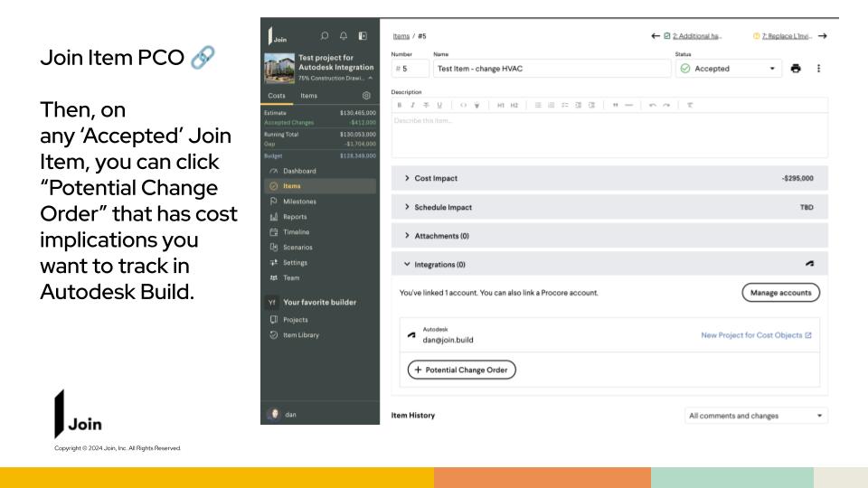Open Item Library in the sidebar
The image size is (868, 488).
pyautogui.click(x=320, y=335)
